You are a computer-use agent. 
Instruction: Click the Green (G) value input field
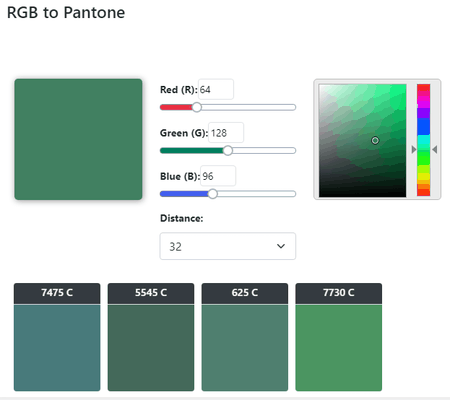point(226,133)
